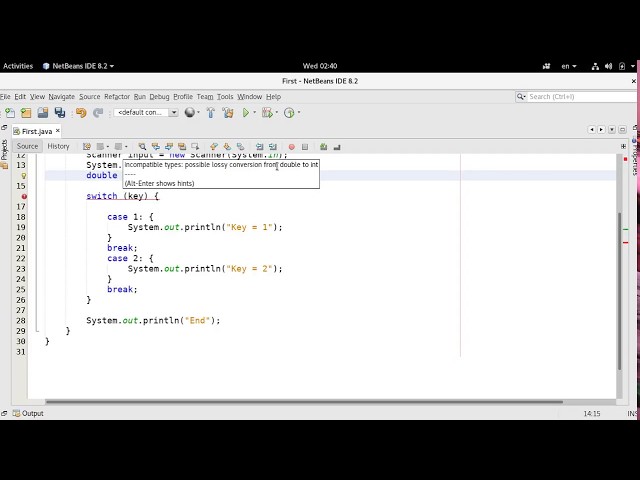Screen dimensions: 640x480
Task: Run the project with green play icon
Action: pyautogui.click(x=246, y=113)
